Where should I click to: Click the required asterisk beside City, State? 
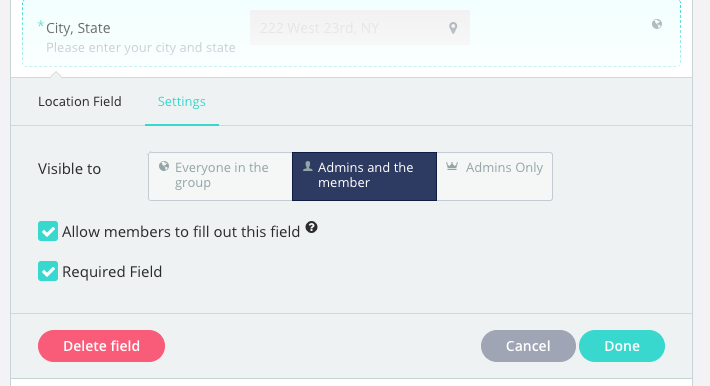41,25
